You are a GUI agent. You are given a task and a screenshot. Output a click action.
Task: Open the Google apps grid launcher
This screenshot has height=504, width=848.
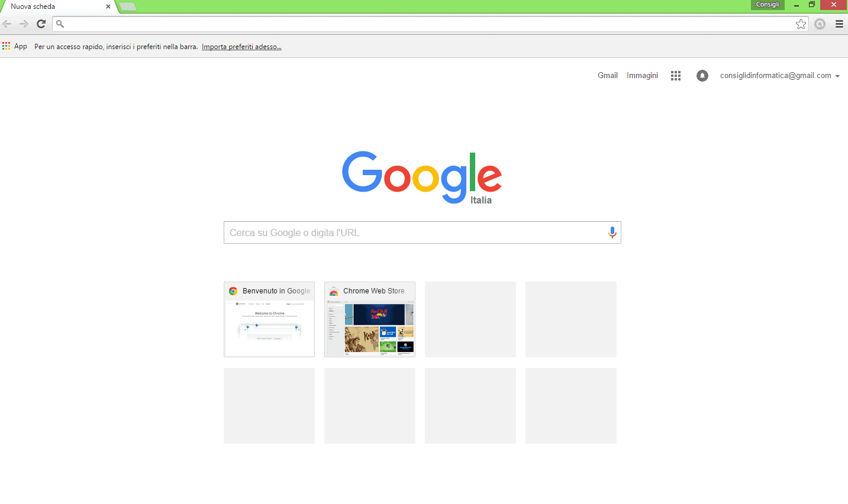(676, 76)
